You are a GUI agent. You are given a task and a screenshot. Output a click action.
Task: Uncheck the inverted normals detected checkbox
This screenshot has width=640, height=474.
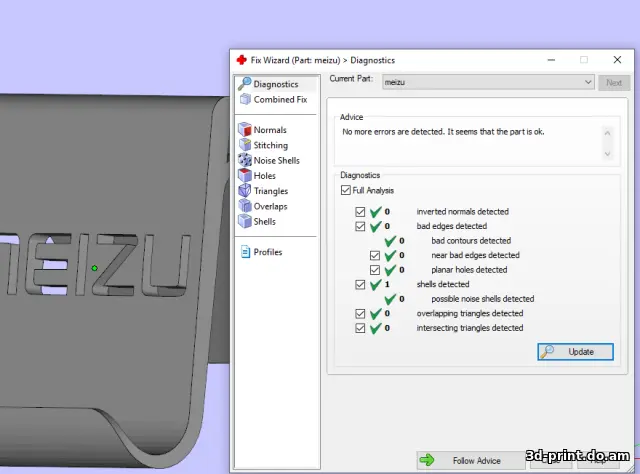pyautogui.click(x=361, y=212)
